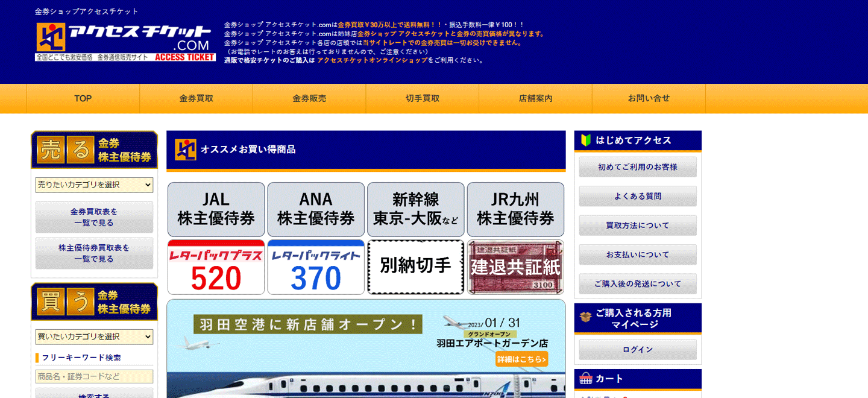Screen dimensions: 868x398
Task: Open the 別納切手 stamp tile
Action: (x=415, y=267)
